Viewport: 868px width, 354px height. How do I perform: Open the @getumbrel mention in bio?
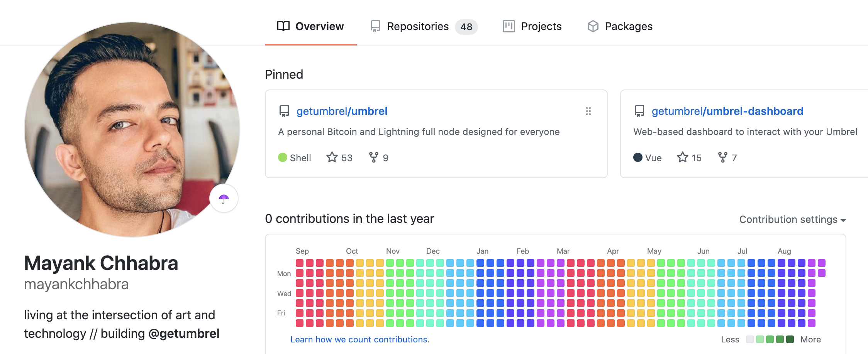coord(184,334)
